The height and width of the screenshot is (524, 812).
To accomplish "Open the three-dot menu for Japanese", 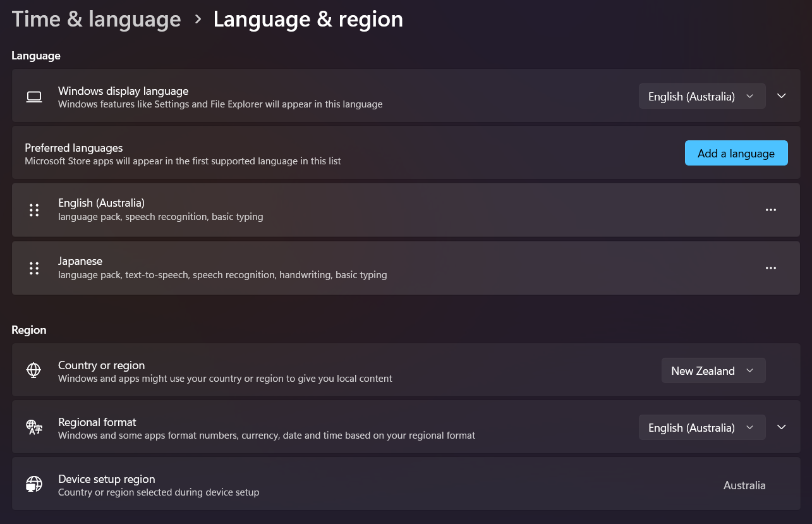I will [770, 268].
